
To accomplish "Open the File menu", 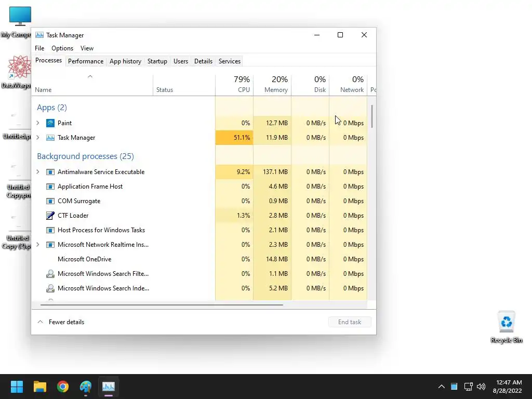I will [39, 48].
